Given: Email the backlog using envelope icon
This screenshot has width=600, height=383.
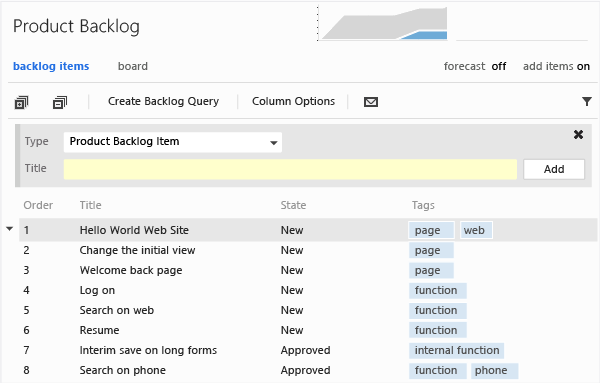Looking at the screenshot, I should click(x=371, y=102).
